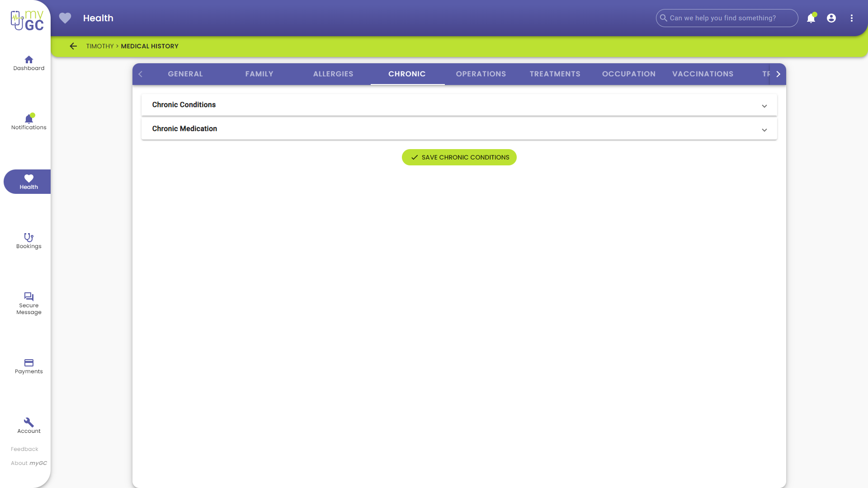Click Save Chronic Conditions button
Screen dimensions: 868x488
click(459, 157)
